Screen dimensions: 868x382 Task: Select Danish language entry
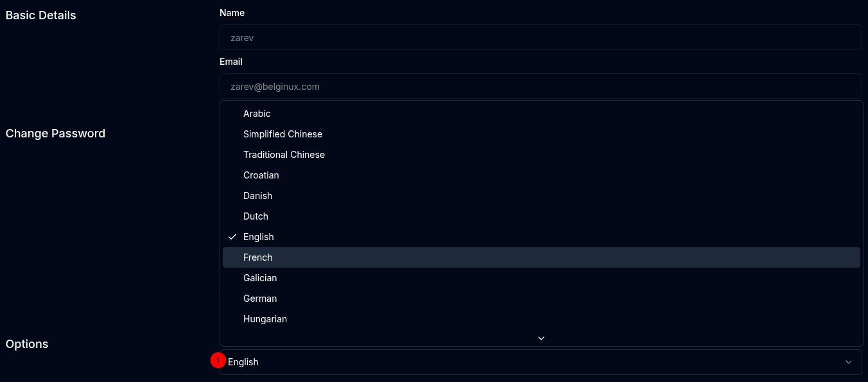click(x=541, y=196)
